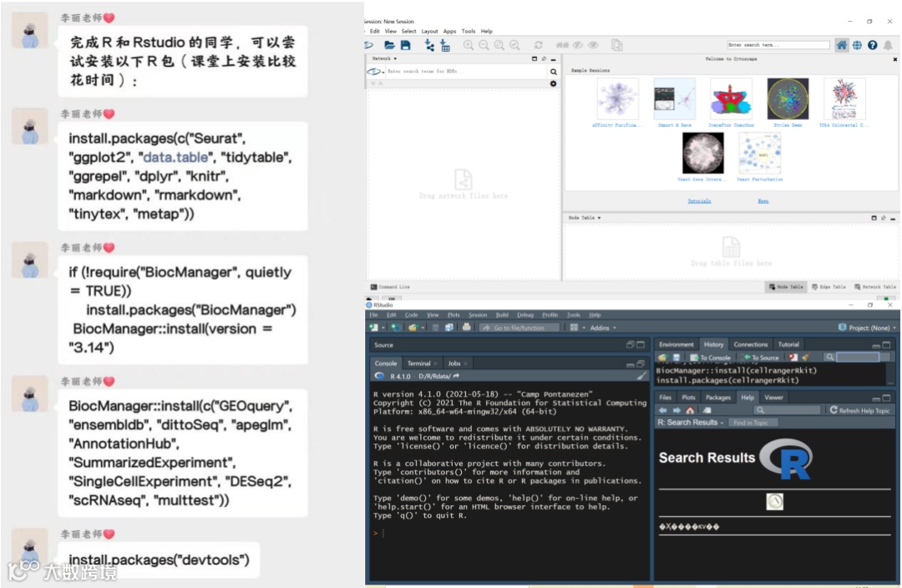The height and width of the screenshot is (588, 902).
Task: Follow the News link in Cytoscape welcome
Action: pos(763,200)
